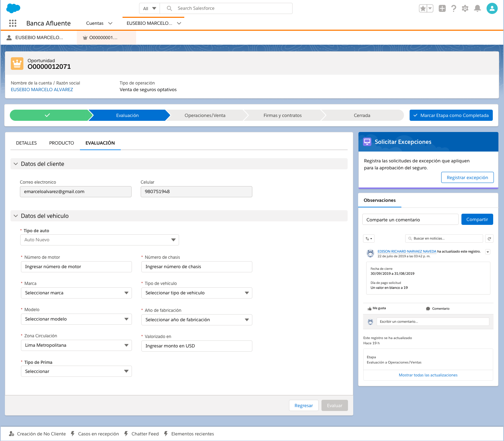The height and width of the screenshot is (441, 504).
Task: Open the Seleccionar marca dropdown
Action: click(76, 293)
